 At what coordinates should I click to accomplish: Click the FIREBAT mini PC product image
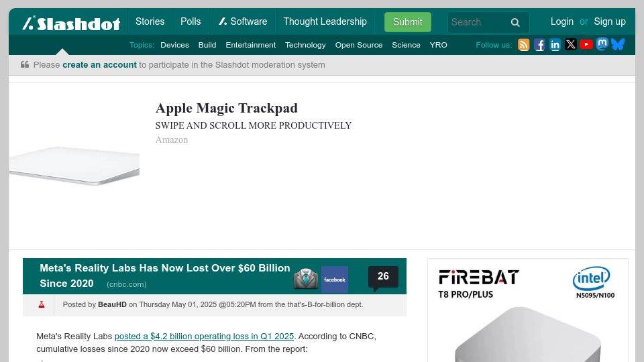pyautogui.click(x=528, y=335)
